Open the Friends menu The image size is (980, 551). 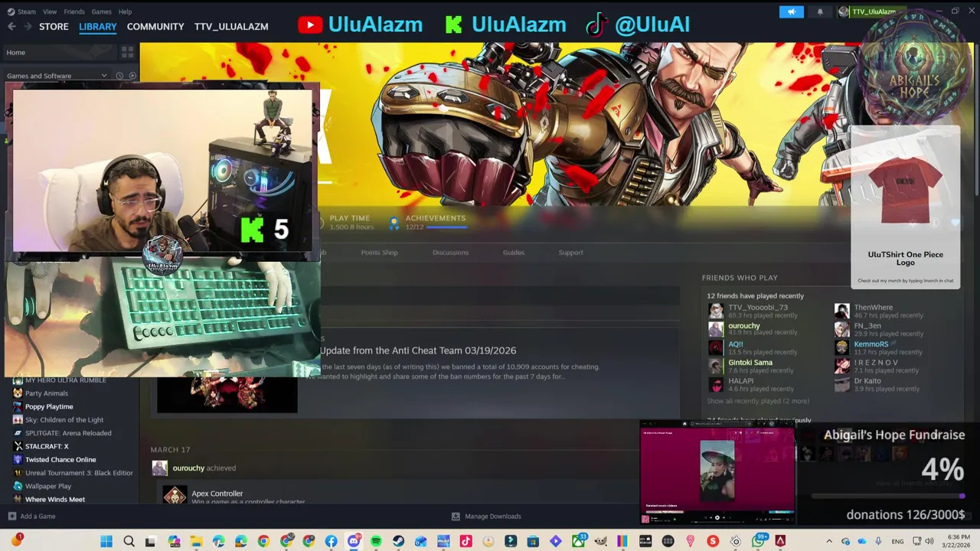pos(74,11)
